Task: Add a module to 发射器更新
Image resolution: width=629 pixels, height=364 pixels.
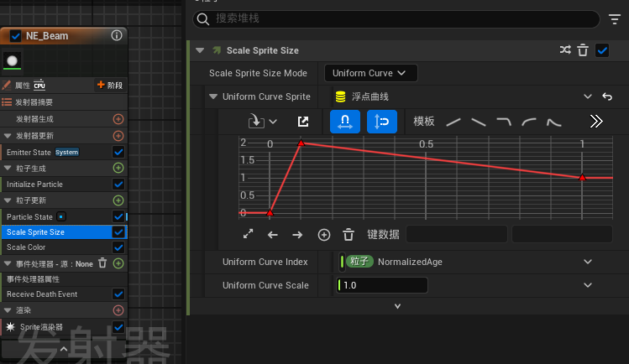Action: [118, 136]
